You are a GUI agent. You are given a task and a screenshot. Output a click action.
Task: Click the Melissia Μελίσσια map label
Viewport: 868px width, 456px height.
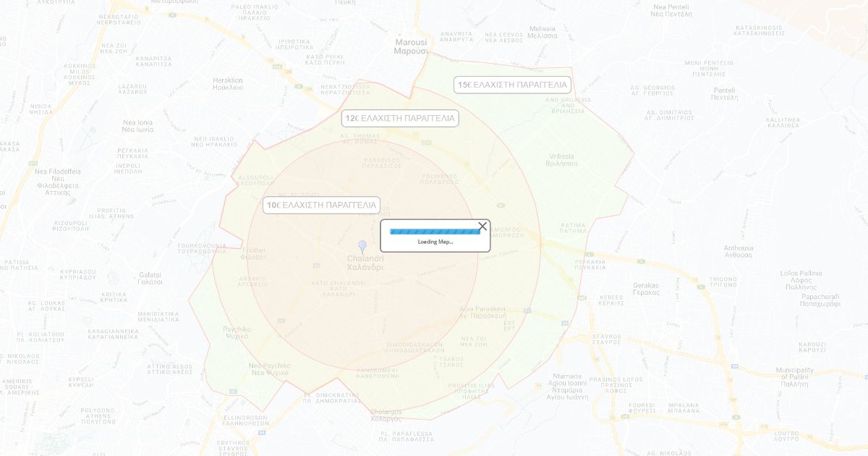pos(542,31)
